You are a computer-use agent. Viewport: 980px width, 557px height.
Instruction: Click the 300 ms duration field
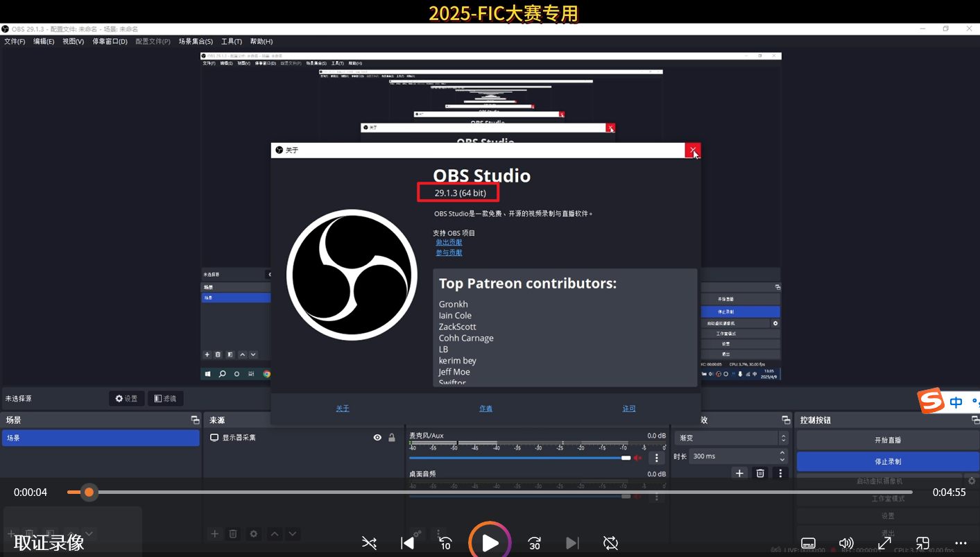point(734,456)
